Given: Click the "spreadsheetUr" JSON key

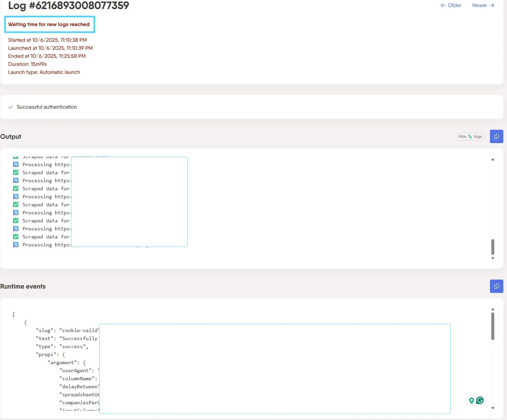Looking at the screenshot, I should tap(79, 395).
